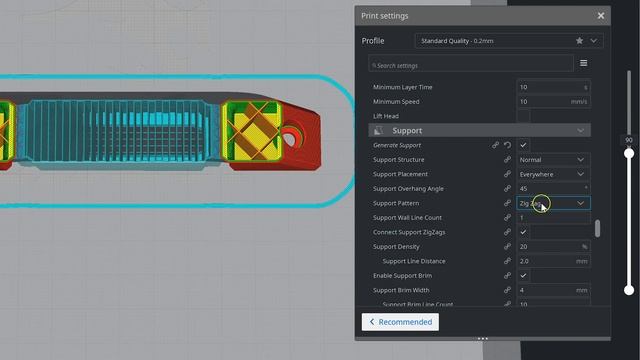The width and height of the screenshot is (640, 360).
Task: Click the Enable Support Brim label
Action: tap(402, 276)
